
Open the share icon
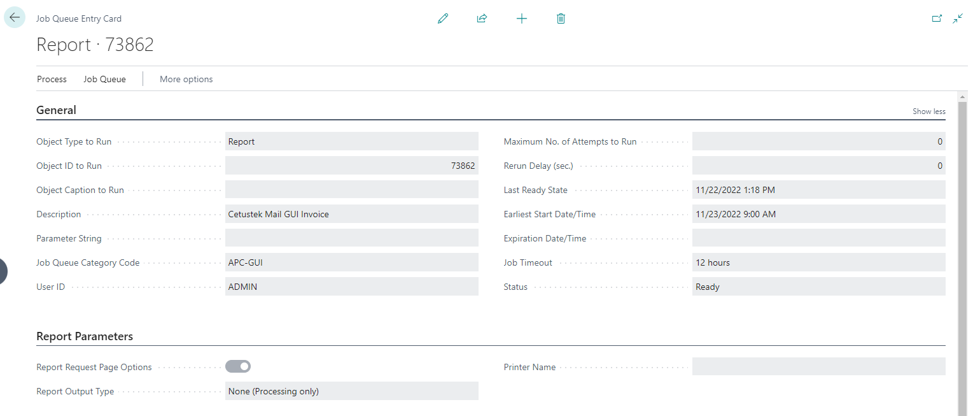pyautogui.click(x=482, y=18)
